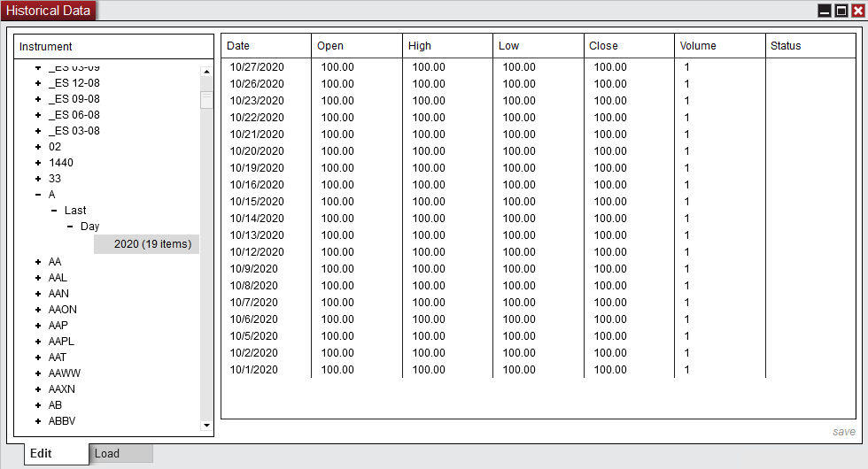Collapse the A instrument node

(38, 195)
